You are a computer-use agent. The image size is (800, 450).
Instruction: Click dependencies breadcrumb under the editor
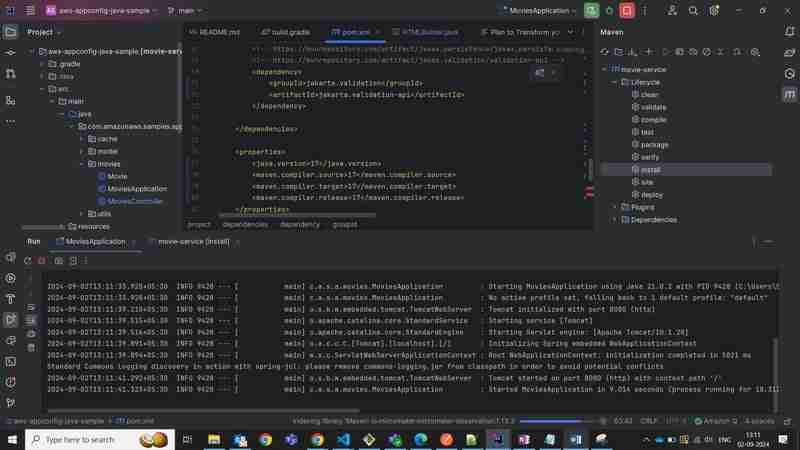[245, 224]
